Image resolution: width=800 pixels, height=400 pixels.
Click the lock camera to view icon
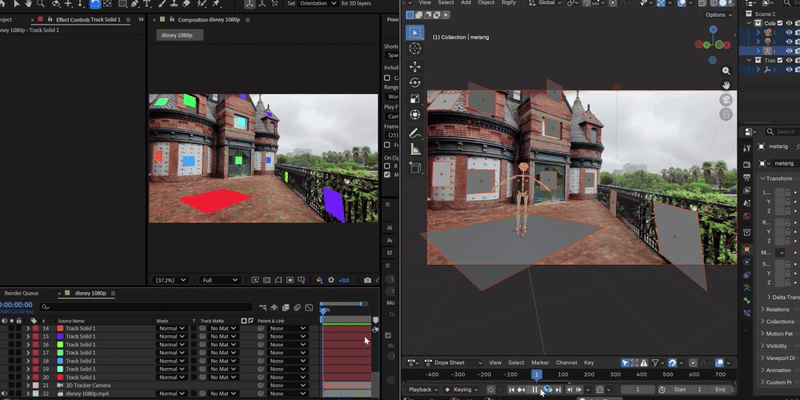point(726,114)
